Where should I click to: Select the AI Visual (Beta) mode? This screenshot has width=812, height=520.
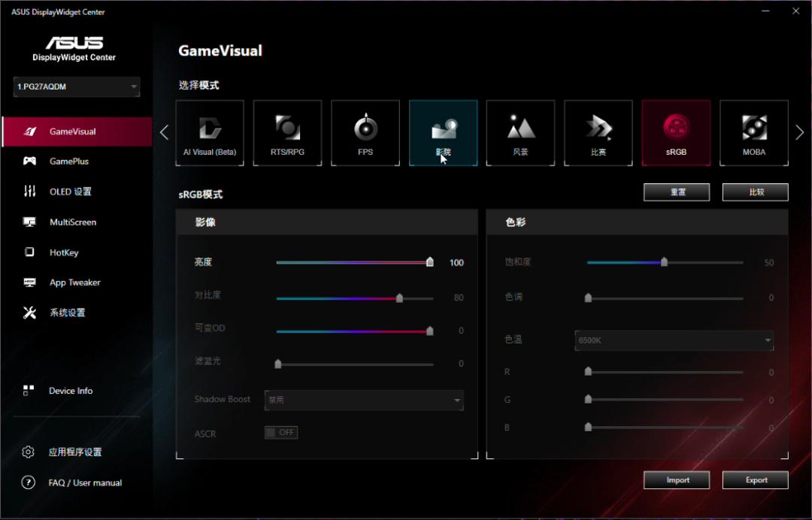click(x=209, y=132)
